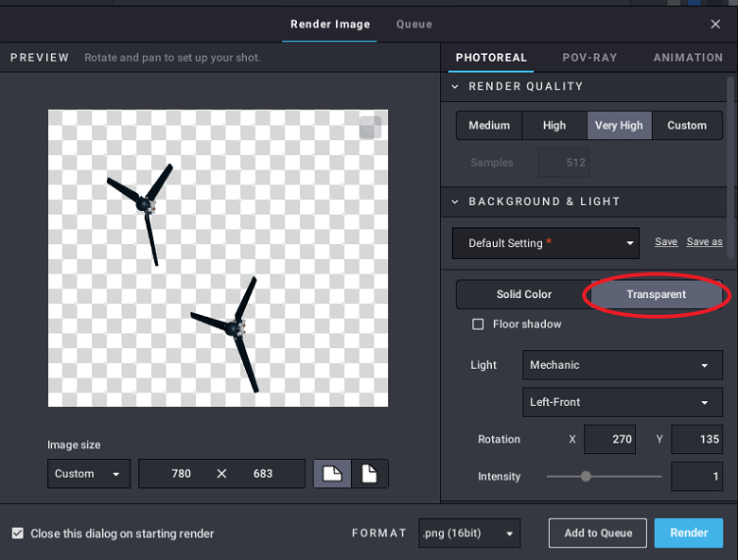Open the Mechanic light dropdown
Image resolution: width=738 pixels, height=560 pixels.
click(x=623, y=365)
